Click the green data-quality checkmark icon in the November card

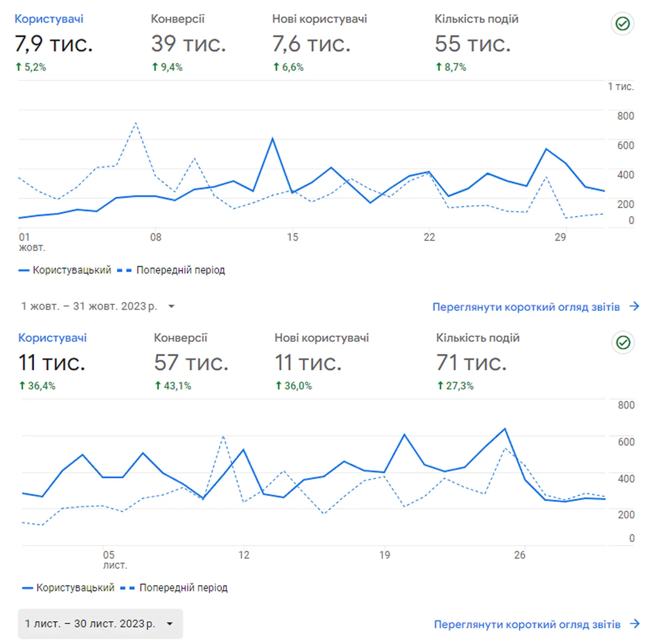click(x=623, y=342)
